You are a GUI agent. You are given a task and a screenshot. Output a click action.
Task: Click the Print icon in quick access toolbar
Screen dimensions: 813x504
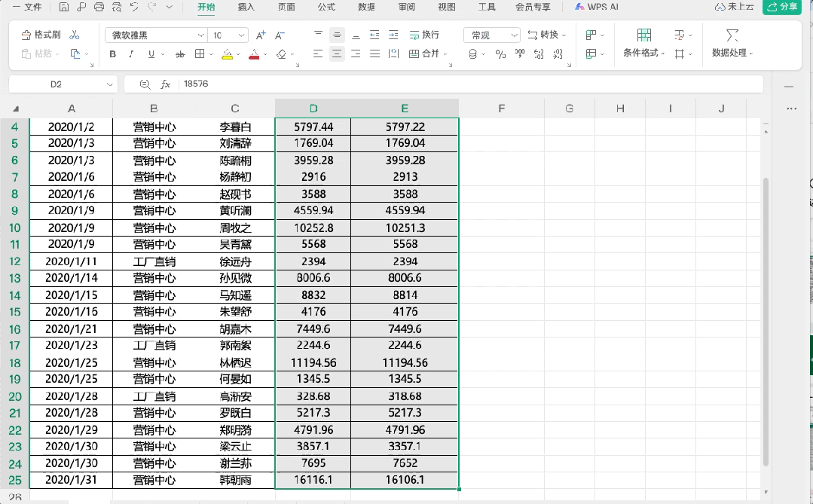(x=99, y=7)
